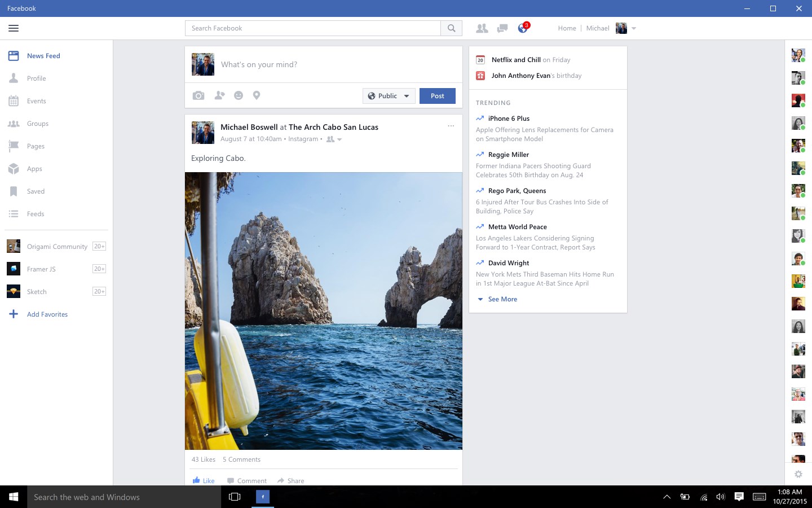This screenshot has width=812, height=508.
Task: Open The Arch Cabo San Lucas link
Action: (x=334, y=127)
